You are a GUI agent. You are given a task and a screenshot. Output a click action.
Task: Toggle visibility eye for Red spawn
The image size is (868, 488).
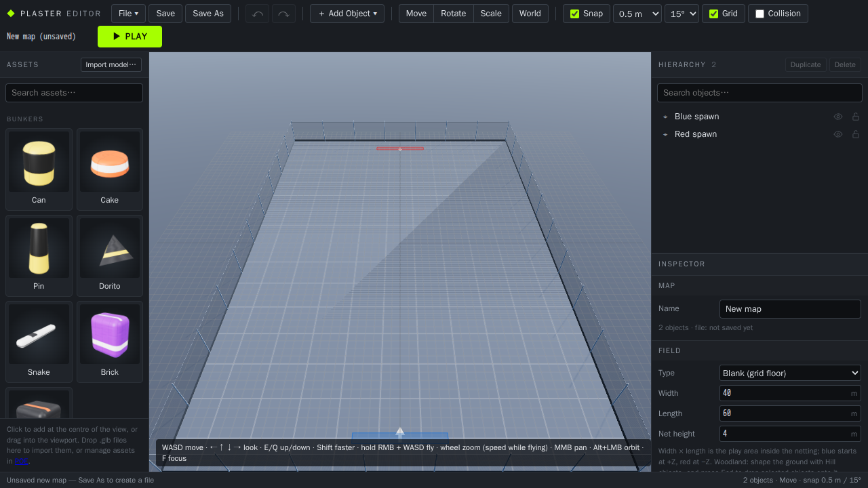pos(838,134)
